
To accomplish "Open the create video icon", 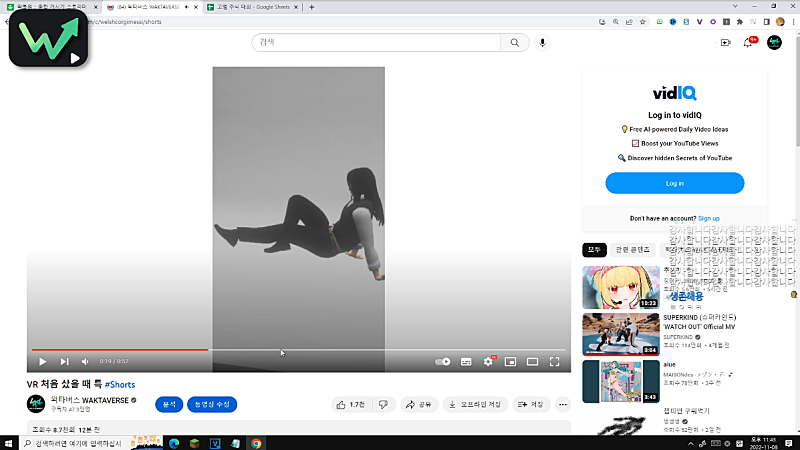I will (726, 42).
